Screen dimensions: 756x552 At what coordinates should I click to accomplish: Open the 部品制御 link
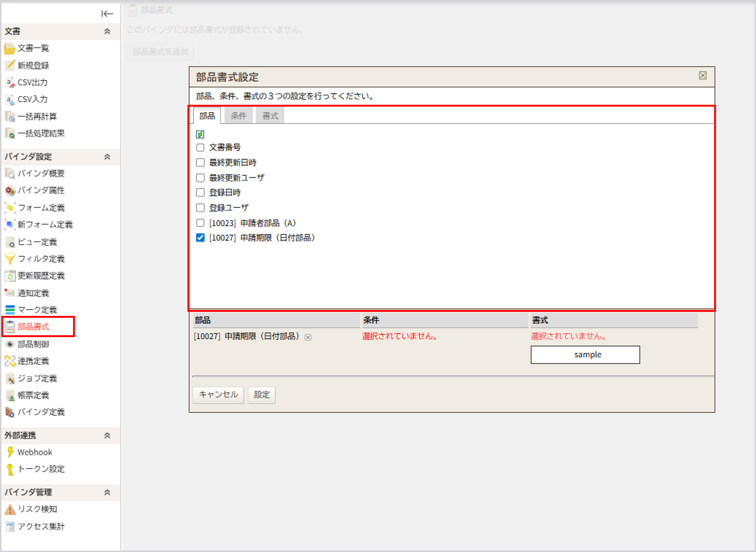33,344
